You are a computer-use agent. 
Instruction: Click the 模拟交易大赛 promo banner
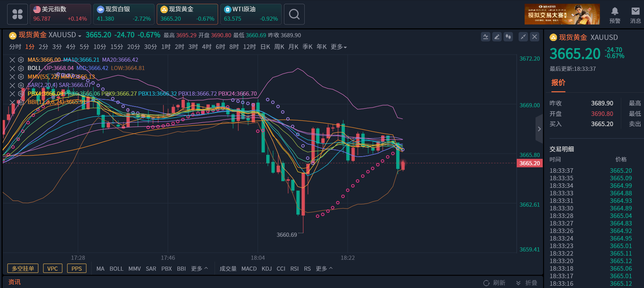click(x=562, y=14)
